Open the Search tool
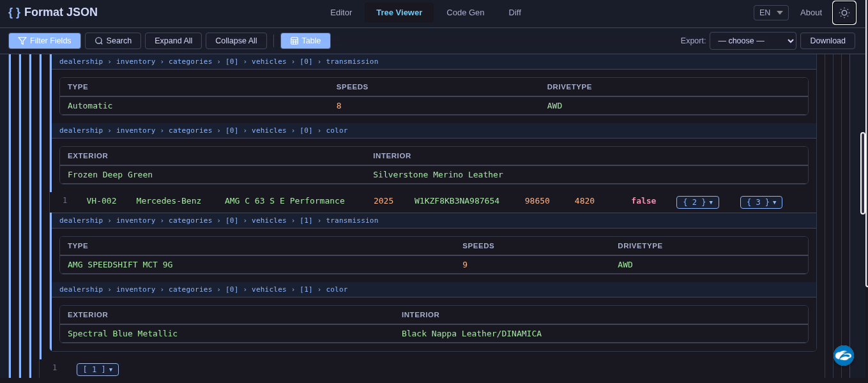Screen dimensions: 868x383 (x=113, y=41)
